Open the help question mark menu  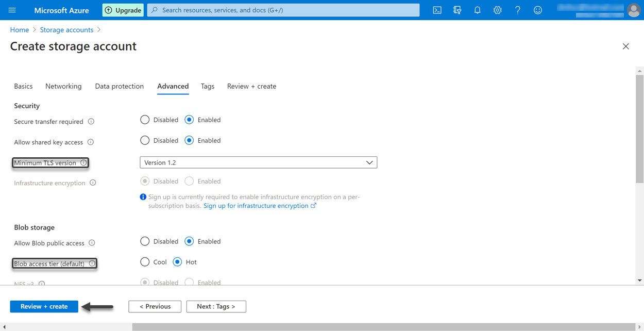tap(517, 10)
